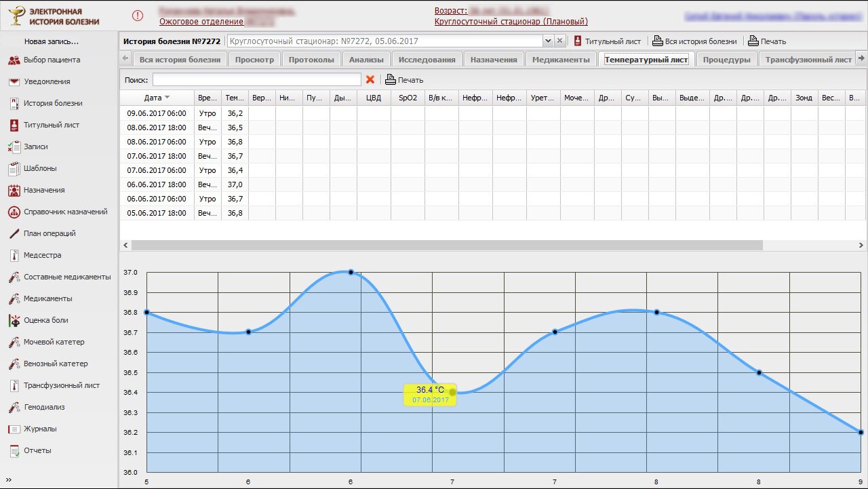Switch to the Медикаменты tab
The height and width of the screenshot is (489, 868).
point(561,60)
